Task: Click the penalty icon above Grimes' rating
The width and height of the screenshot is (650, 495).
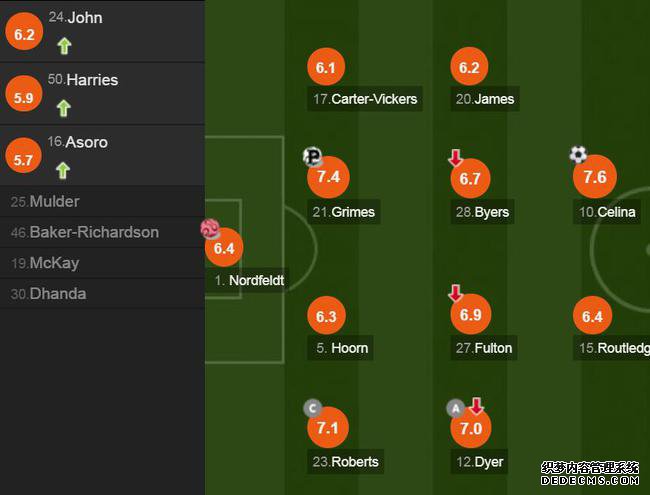Action: [x=312, y=157]
